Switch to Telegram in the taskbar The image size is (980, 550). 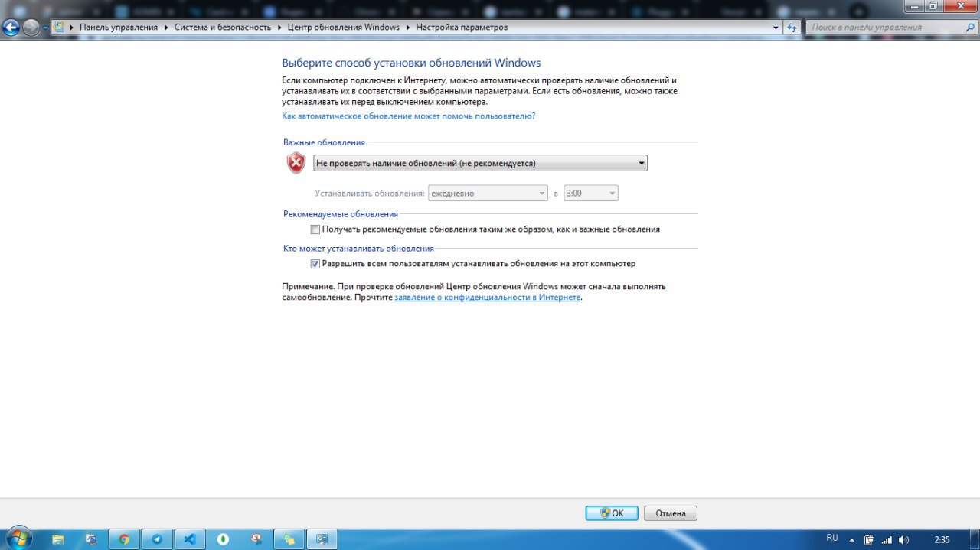coord(157,539)
